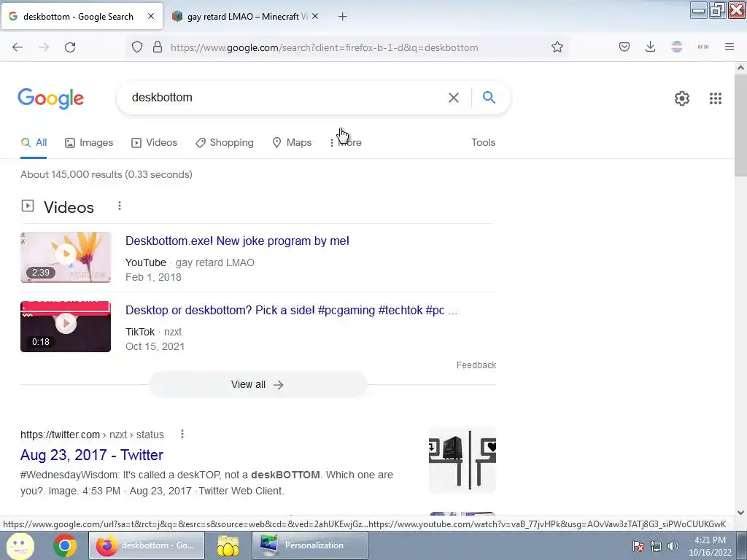Bookmark this page with the star
This screenshot has width=747, height=560.
click(x=557, y=47)
